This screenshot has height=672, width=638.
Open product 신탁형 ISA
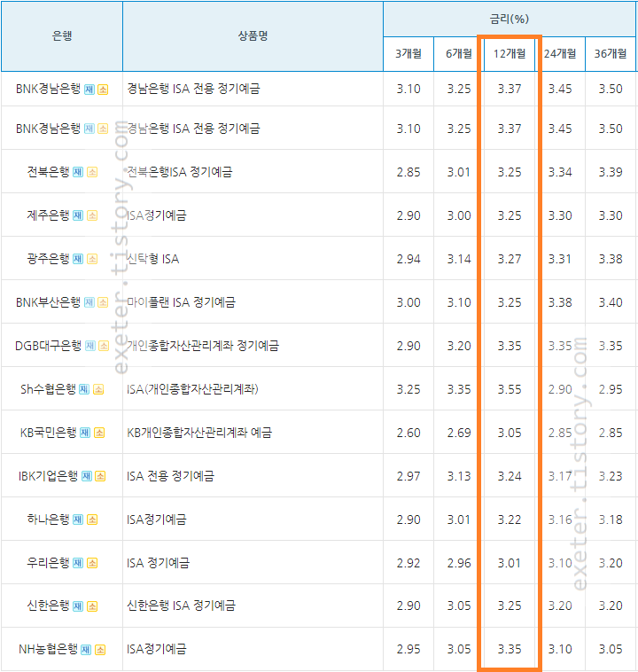153,259
